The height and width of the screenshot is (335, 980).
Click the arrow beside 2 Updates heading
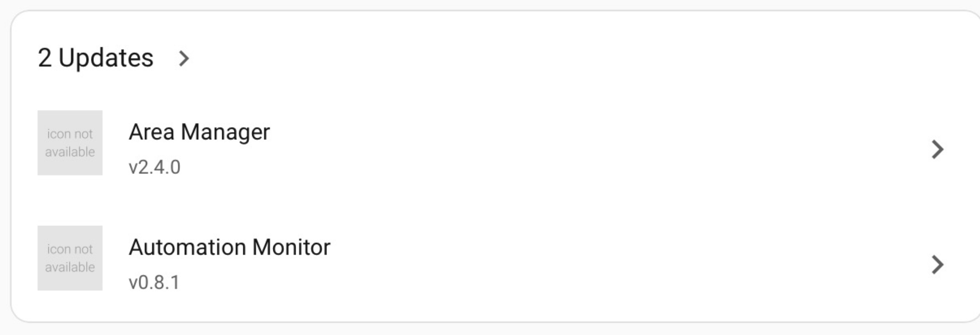coord(184,59)
